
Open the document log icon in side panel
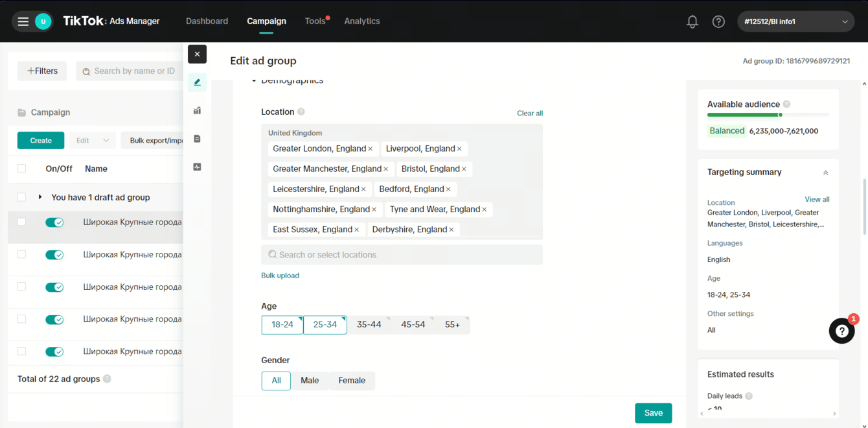[198, 139]
